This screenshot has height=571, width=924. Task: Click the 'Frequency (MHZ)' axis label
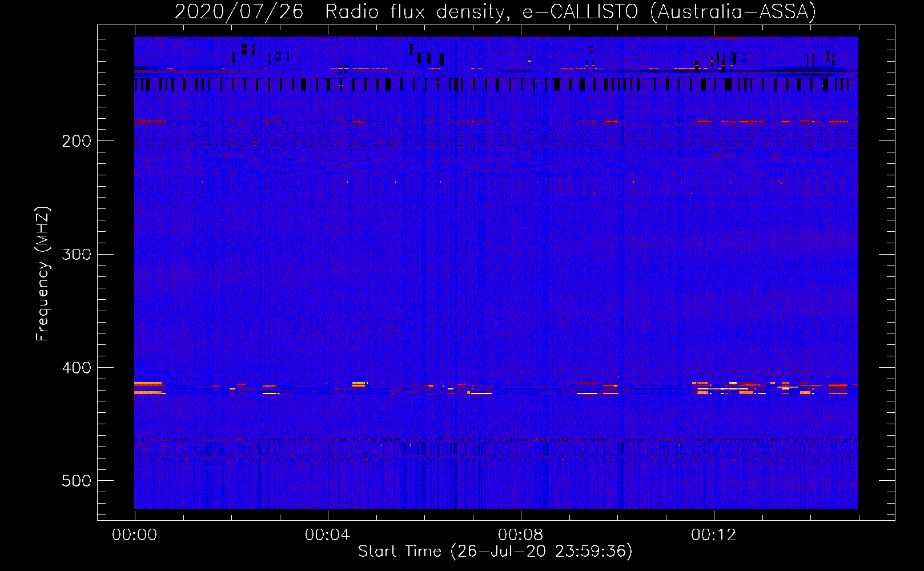pyautogui.click(x=43, y=274)
